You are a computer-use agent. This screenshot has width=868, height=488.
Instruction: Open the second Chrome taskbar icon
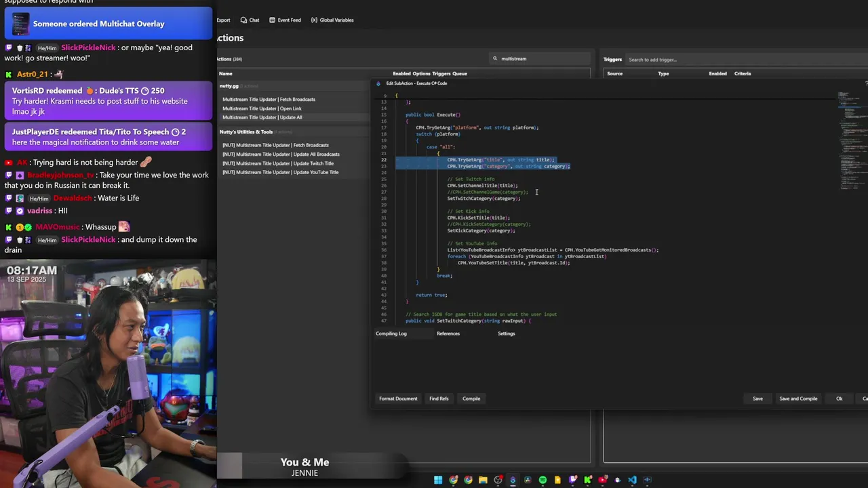pyautogui.click(x=468, y=480)
